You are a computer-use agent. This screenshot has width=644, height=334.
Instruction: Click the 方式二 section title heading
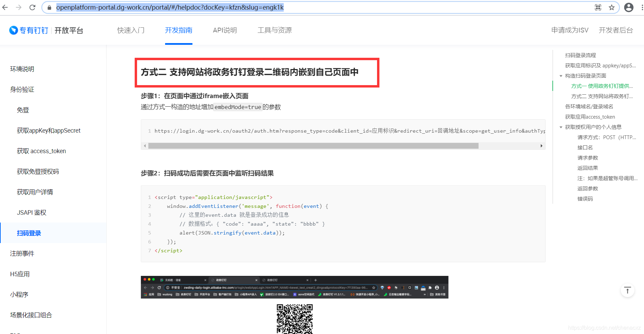(x=250, y=72)
